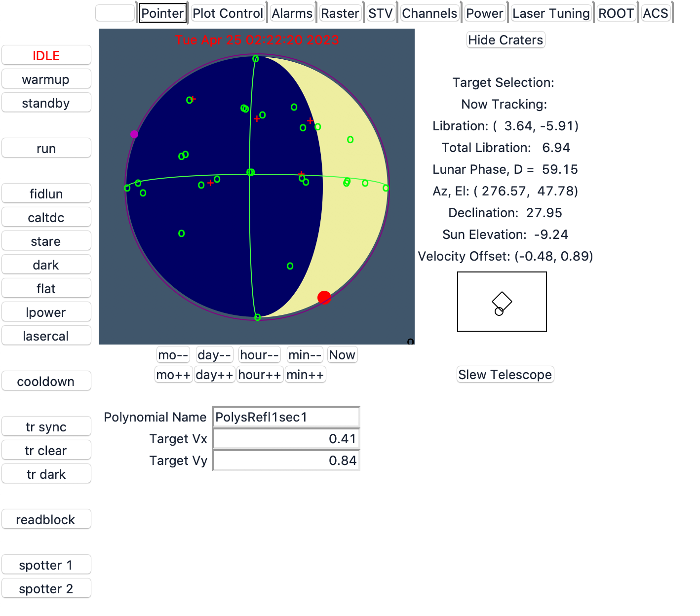This screenshot has width=700, height=616.
Task: Increase the minute with min++
Action: click(305, 375)
